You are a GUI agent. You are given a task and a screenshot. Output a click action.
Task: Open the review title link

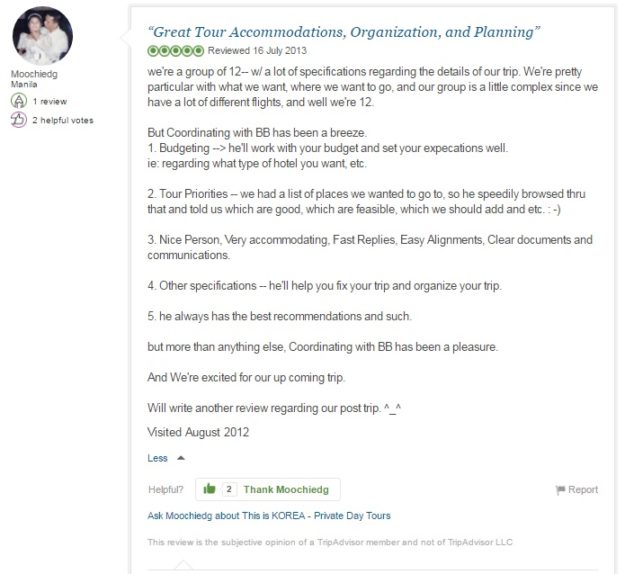pos(344,32)
